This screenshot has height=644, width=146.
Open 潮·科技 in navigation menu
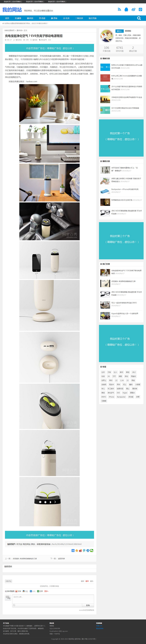[x=30, y=18]
